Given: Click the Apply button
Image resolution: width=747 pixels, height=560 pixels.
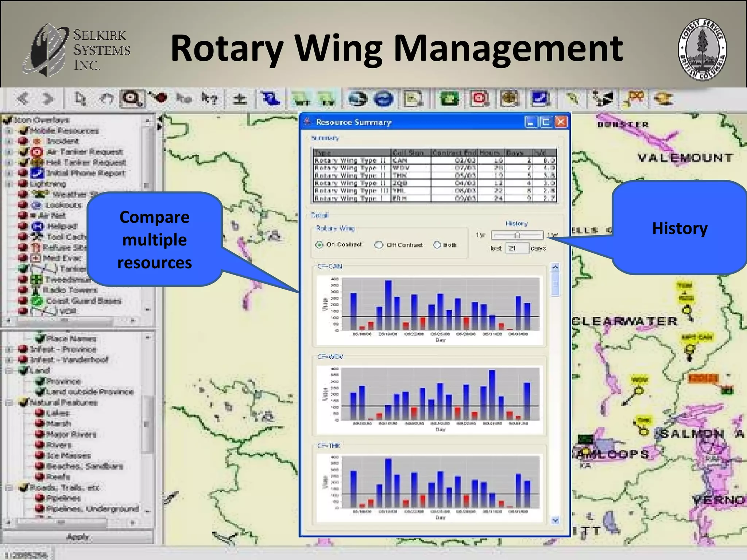Looking at the screenshot, I should [77, 537].
